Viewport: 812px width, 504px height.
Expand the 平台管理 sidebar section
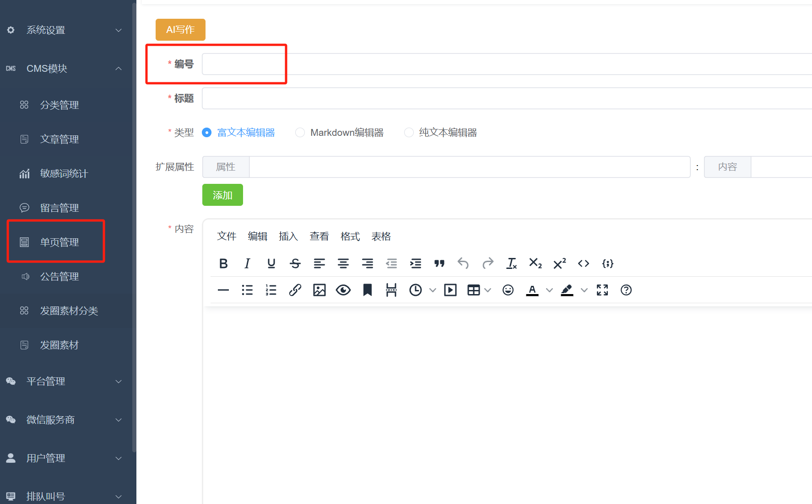pos(64,381)
